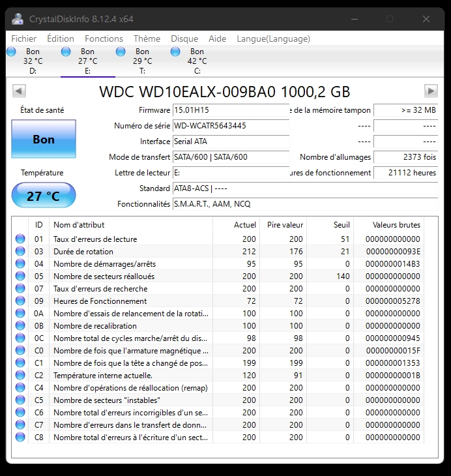The height and width of the screenshot is (476, 451).
Task: Switch to the E: drive tab
Action: (x=87, y=61)
